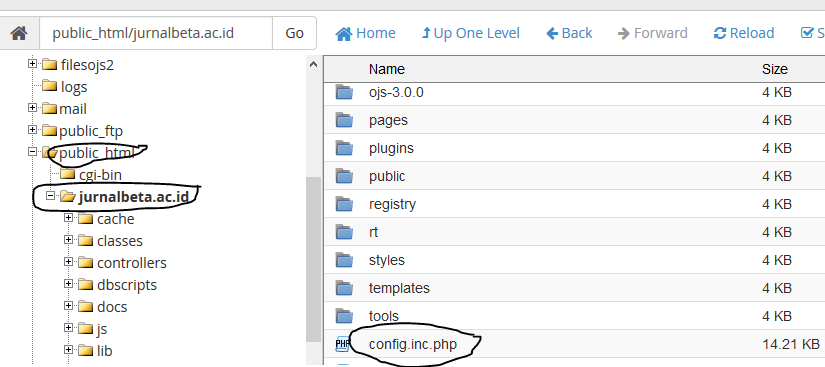Collapse the public_html tree node

point(33,152)
